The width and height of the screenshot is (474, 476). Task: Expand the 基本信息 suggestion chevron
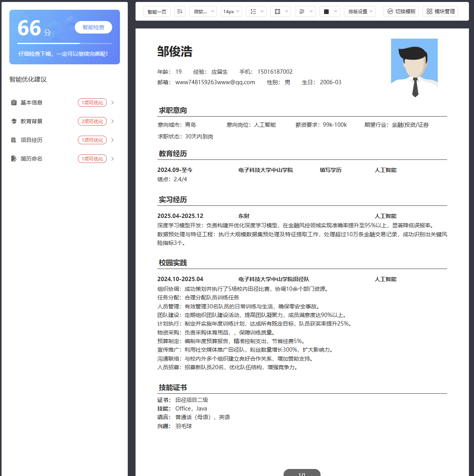pos(113,103)
